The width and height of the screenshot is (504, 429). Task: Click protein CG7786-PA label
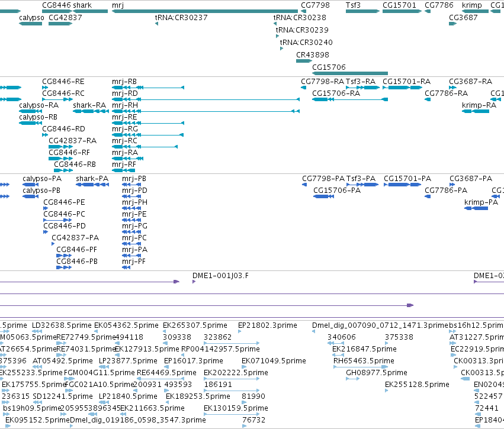446,191
